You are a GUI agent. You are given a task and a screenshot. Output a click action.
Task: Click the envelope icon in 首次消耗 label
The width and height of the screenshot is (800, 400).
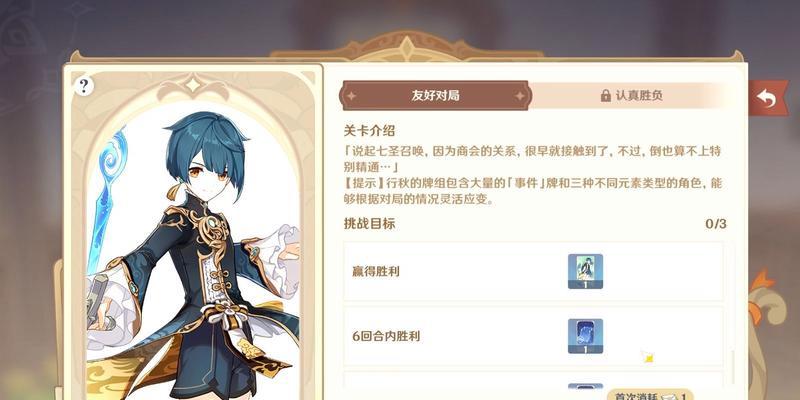coord(668,396)
